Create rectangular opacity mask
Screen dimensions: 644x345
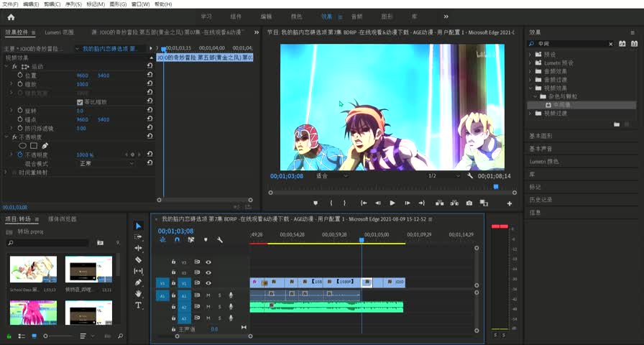pyautogui.click(x=34, y=146)
